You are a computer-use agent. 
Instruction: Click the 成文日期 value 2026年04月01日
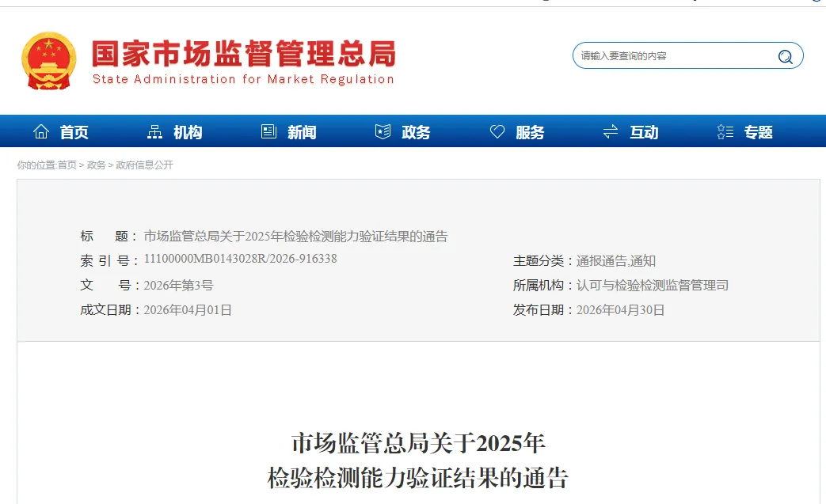188,310
